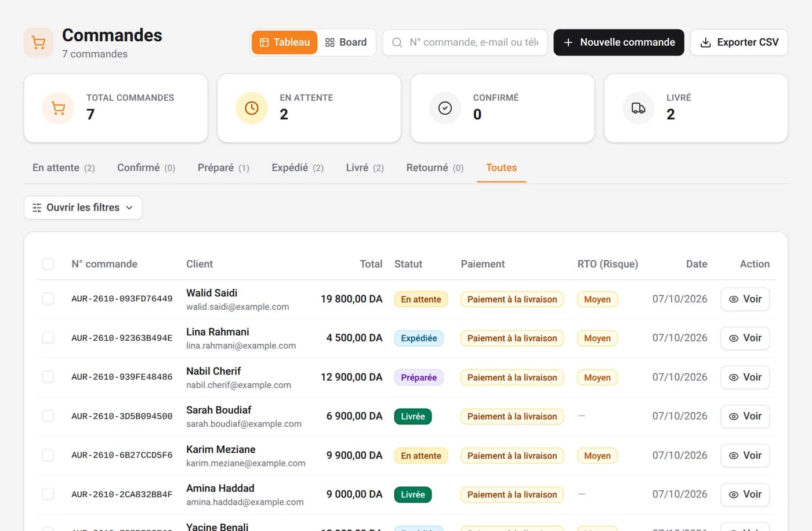The image size is (812, 531).
Task: Click the magnifier icon in the search box
Action: [x=397, y=42]
